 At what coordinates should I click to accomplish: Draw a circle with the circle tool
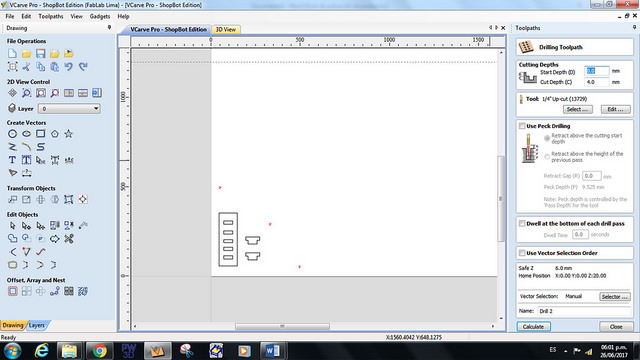pos(13,133)
